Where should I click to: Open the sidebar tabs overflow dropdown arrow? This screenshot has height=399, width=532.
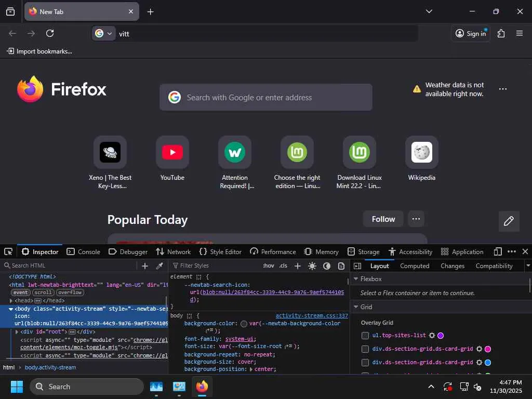click(x=528, y=265)
